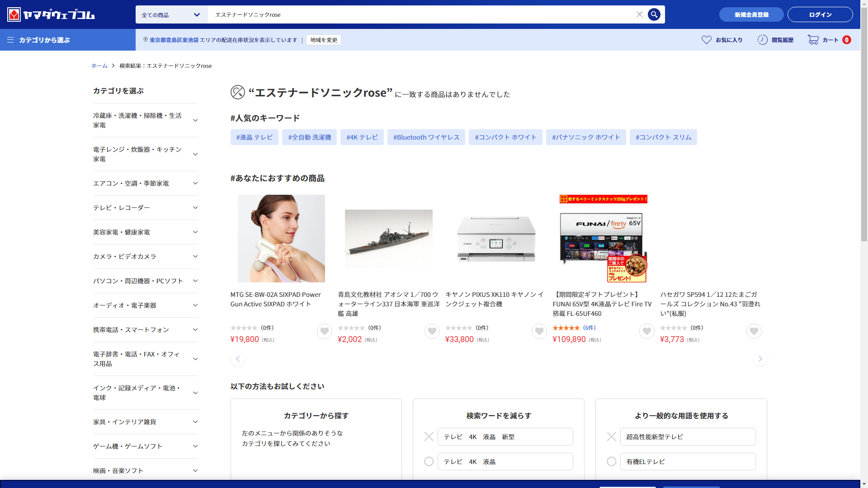Click the Yamada Webcom logo
The height and width of the screenshot is (488, 868).
coord(51,14)
